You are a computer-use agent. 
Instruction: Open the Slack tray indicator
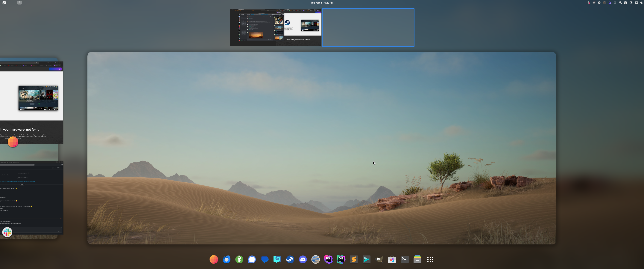click(x=589, y=2)
